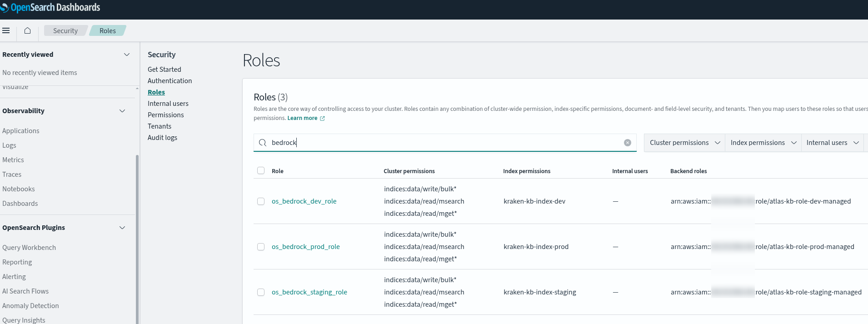This screenshot has height=324, width=868.
Task: Click role/atlas-kb-role-prod-managed backend role text
Action: [x=805, y=247]
